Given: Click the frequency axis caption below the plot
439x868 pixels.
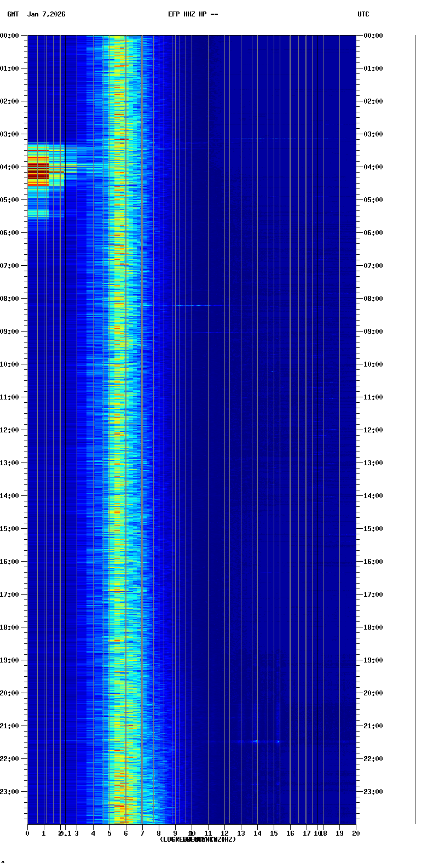Looking at the screenshot, I should coord(198,840).
